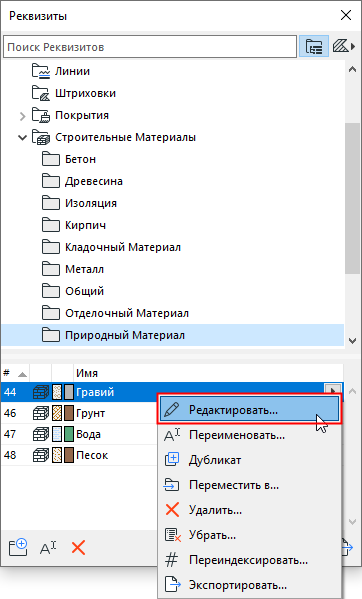Select the Строительные Материалы tree item
Image resolution: width=362 pixels, height=599 pixels.
(125, 138)
